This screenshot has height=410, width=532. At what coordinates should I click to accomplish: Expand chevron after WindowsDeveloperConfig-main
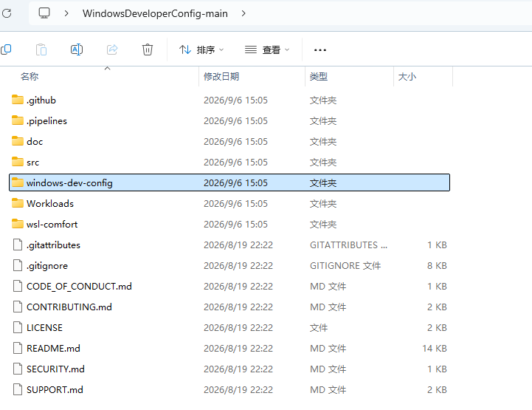click(x=243, y=13)
